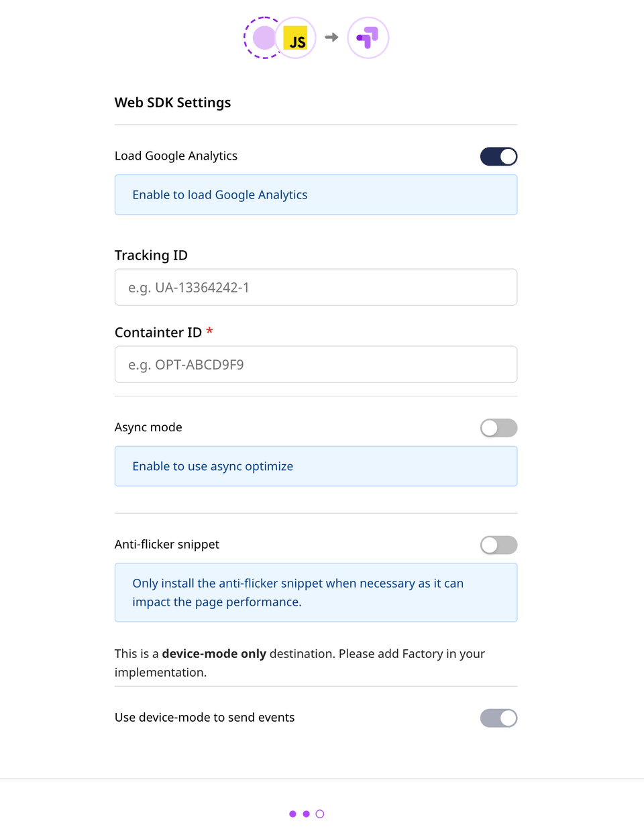Click the Tracking ID input field
This screenshot has width=644, height=833.
[315, 287]
